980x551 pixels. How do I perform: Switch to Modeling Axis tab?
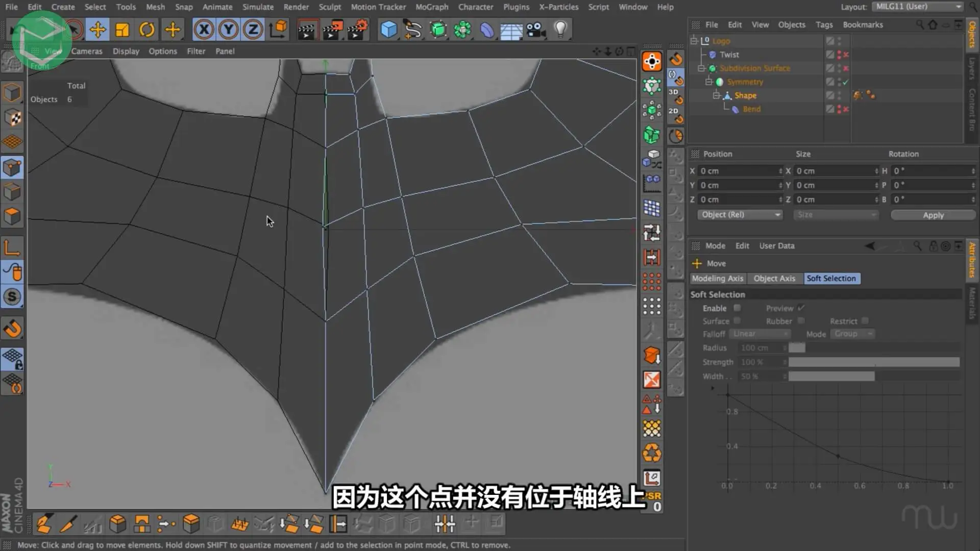tap(717, 278)
